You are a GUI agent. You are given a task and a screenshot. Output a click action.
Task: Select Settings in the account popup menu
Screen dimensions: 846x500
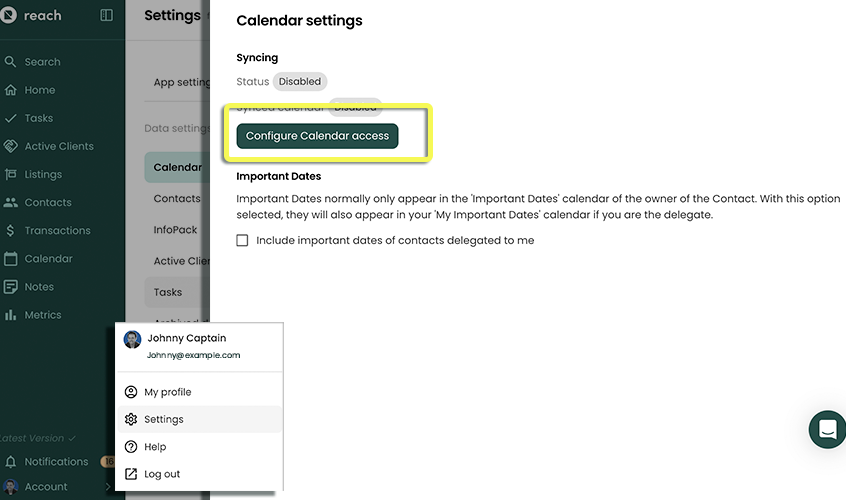[163, 420]
